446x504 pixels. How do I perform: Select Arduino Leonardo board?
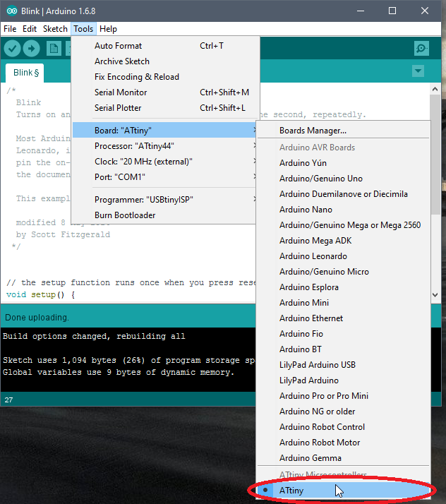(x=344, y=256)
